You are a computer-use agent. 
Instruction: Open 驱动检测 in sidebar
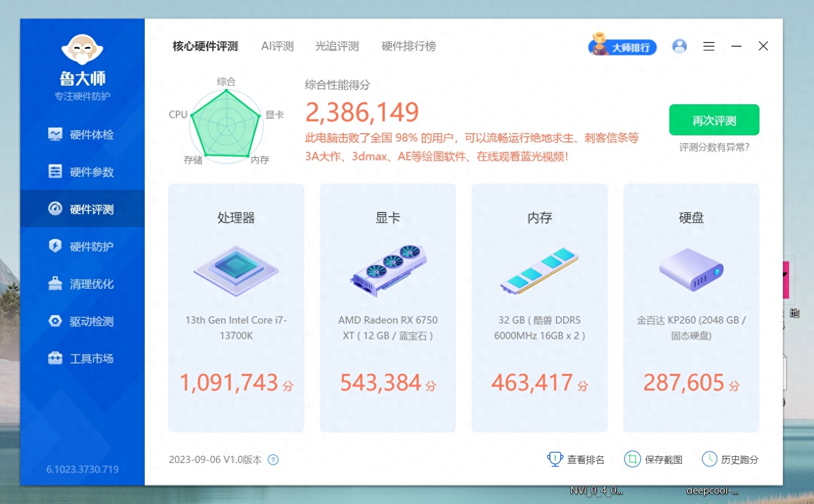pyautogui.click(x=82, y=321)
